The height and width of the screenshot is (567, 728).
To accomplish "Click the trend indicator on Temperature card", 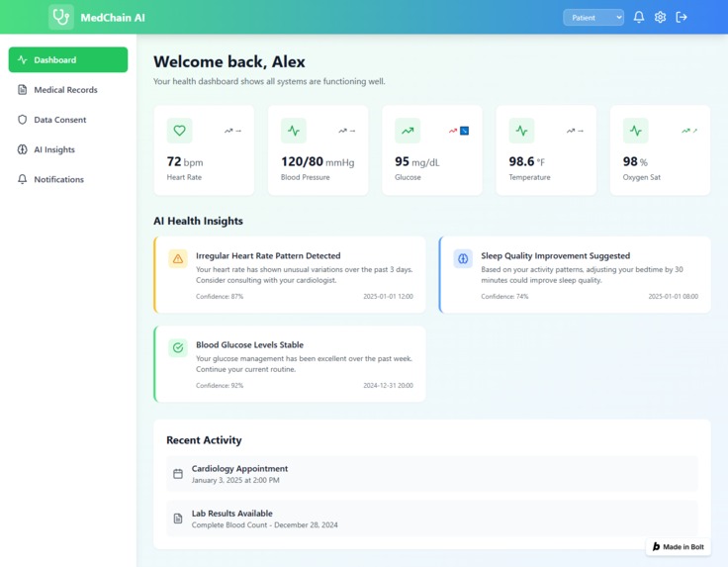I will (575, 131).
